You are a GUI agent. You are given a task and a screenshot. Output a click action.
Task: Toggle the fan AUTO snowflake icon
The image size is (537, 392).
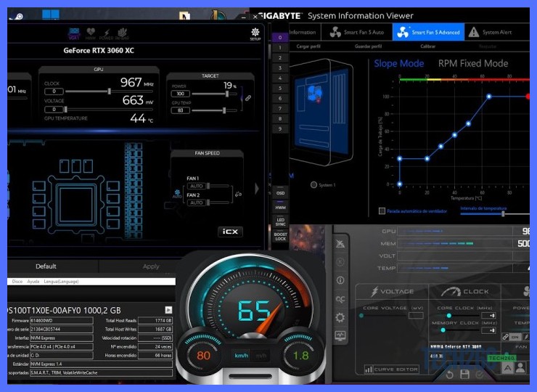click(177, 194)
